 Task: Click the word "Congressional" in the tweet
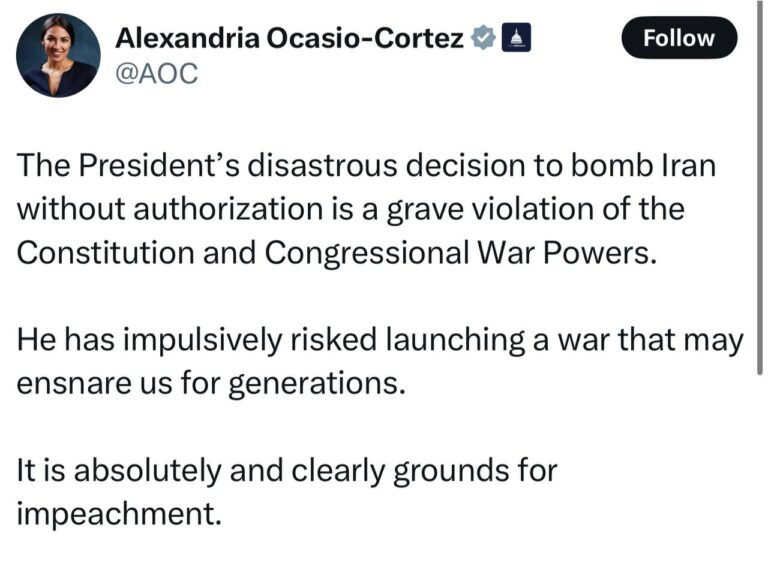coord(367,254)
